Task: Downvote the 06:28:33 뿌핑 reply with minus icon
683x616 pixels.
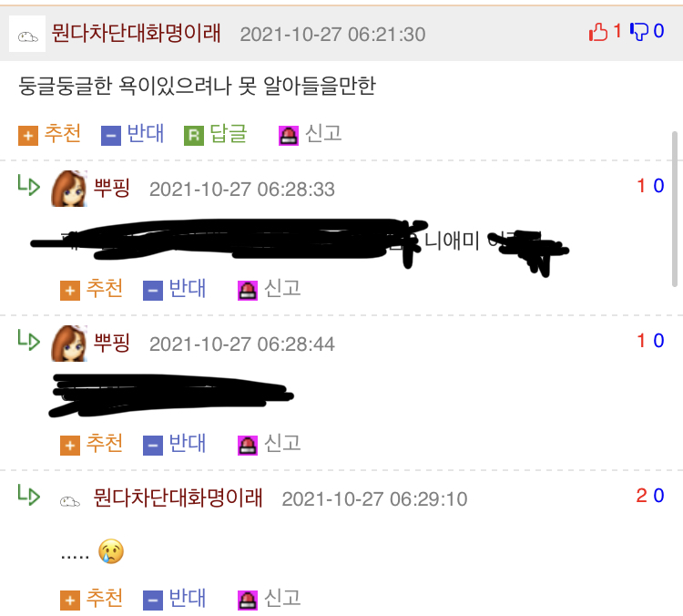Action: pos(152,291)
